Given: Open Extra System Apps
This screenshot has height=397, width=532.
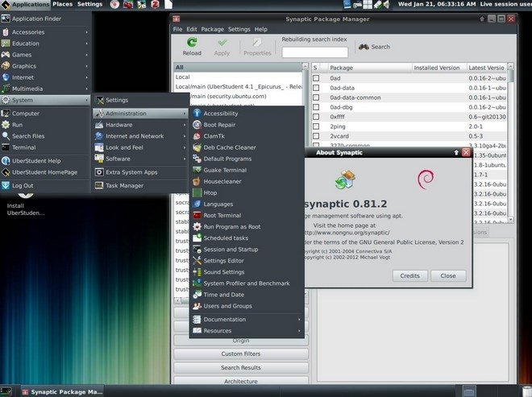Looking at the screenshot, I should point(140,172).
